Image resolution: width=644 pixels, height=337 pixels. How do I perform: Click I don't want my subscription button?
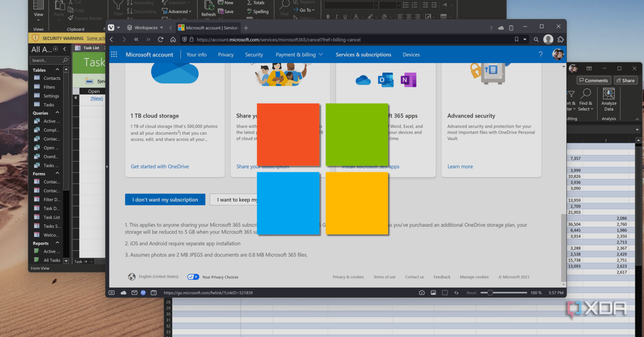pos(165,200)
